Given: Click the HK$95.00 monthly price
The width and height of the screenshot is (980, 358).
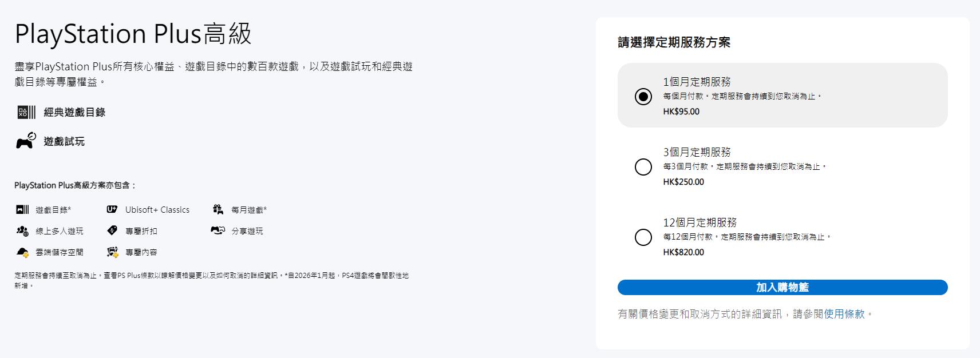Looking at the screenshot, I should coord(681,112).
